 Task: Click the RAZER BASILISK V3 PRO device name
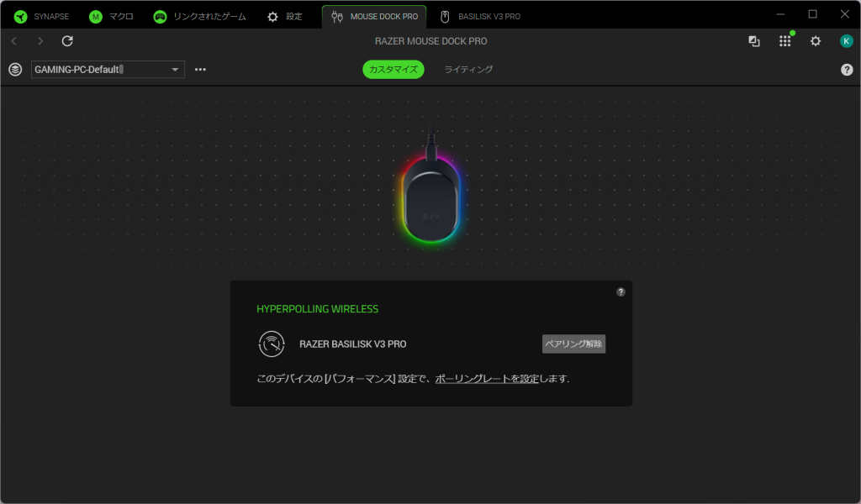pos(352,344)
